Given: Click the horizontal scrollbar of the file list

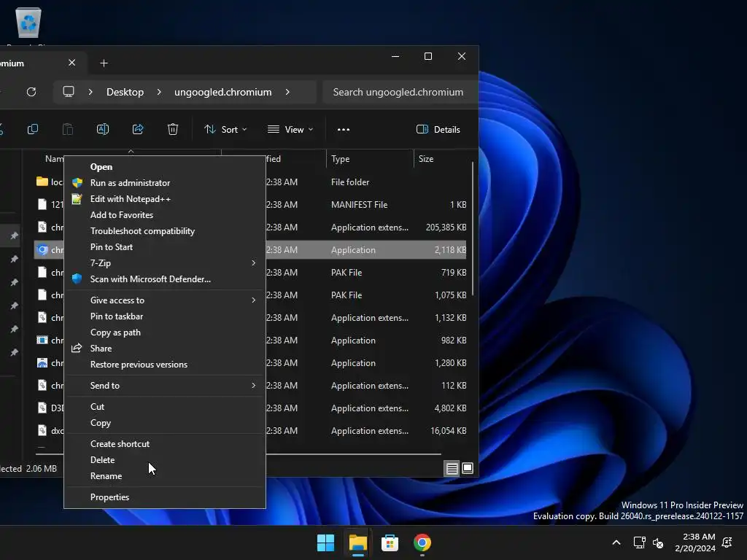Looking at the screenshot, I should coord(239,454).
